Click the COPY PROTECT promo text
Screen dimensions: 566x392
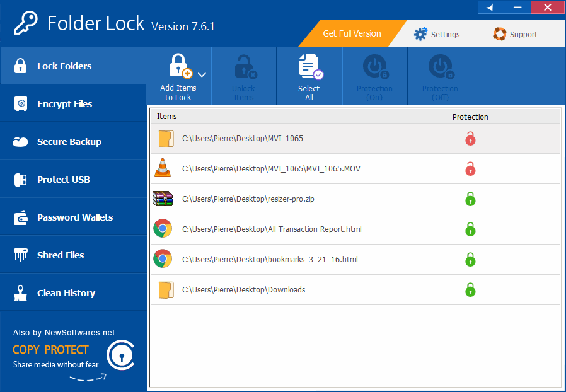pyautogui.click(x=50, y=350)
